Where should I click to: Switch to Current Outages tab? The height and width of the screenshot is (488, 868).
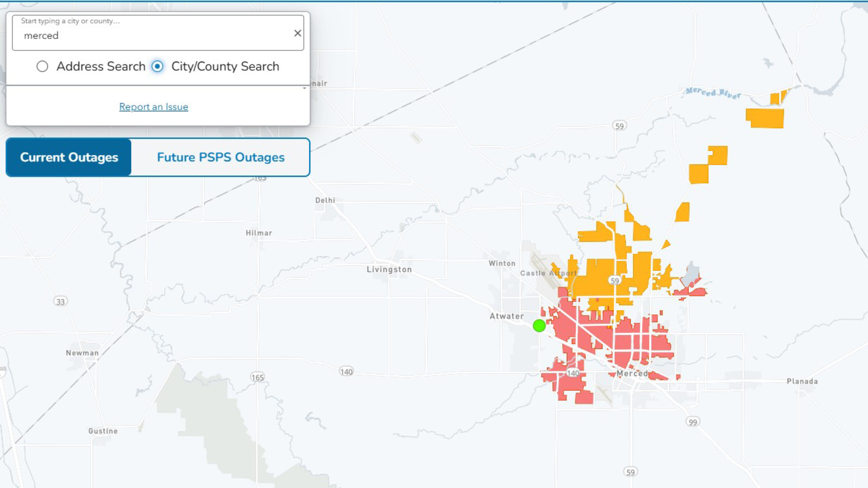click(69, 157)
